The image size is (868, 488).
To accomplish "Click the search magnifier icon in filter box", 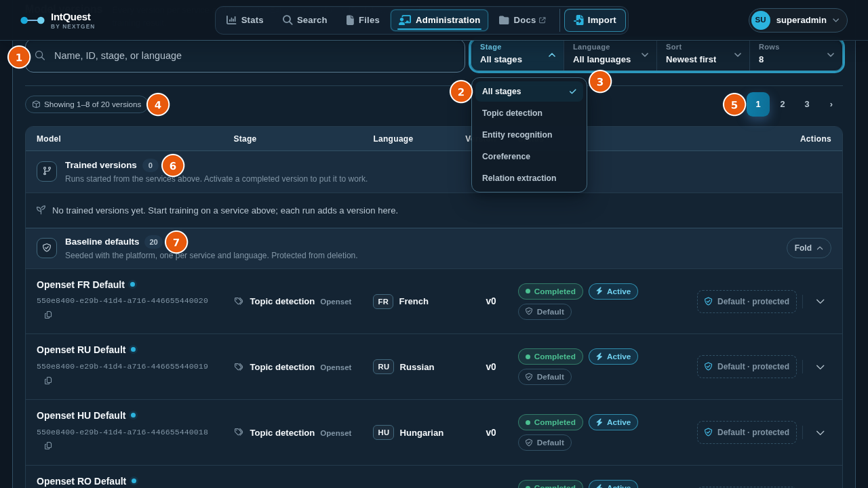I will 40,56.
